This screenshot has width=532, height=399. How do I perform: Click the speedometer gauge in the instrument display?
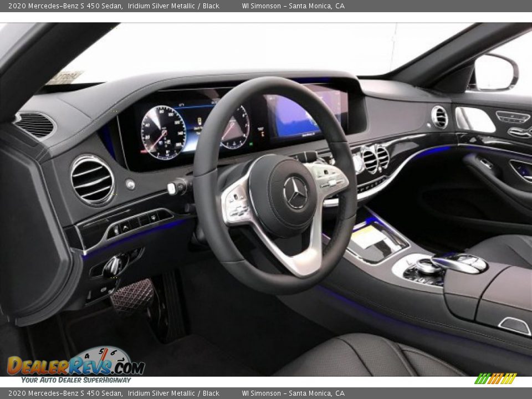pyautogui.click(x=163, y=132)
